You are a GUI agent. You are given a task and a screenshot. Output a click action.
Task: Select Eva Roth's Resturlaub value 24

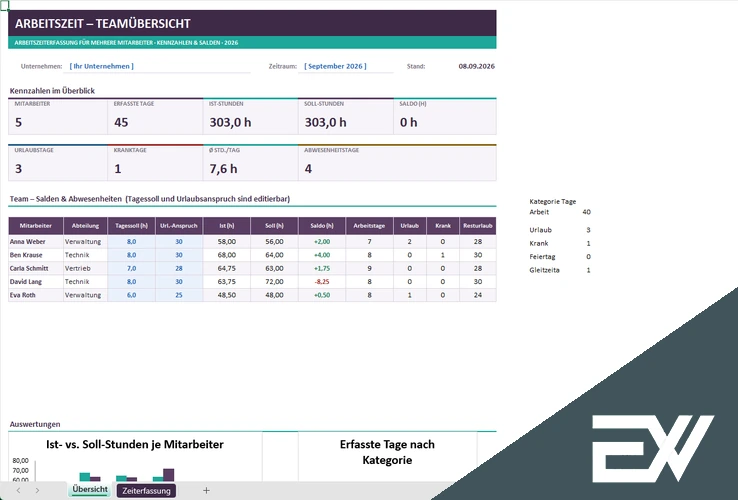(478, 295)
